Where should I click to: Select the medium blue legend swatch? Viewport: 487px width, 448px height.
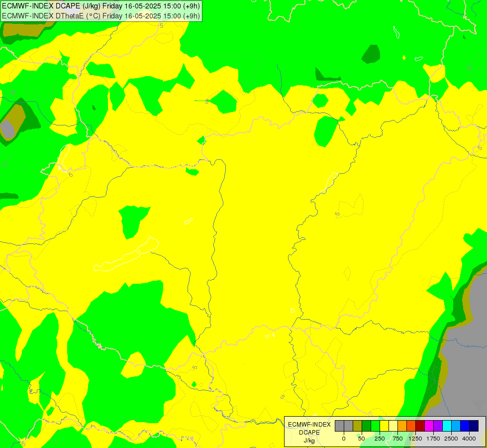click(x=465, y=426)
